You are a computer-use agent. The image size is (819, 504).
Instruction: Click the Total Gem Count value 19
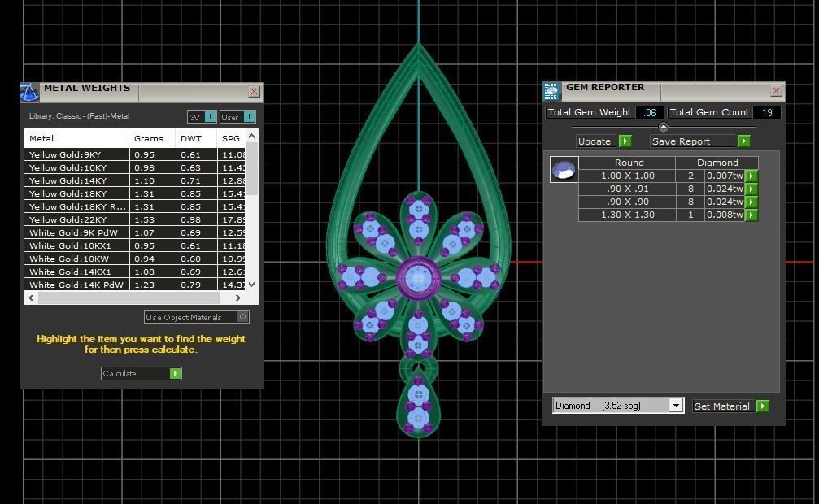(x=767, y=112)
